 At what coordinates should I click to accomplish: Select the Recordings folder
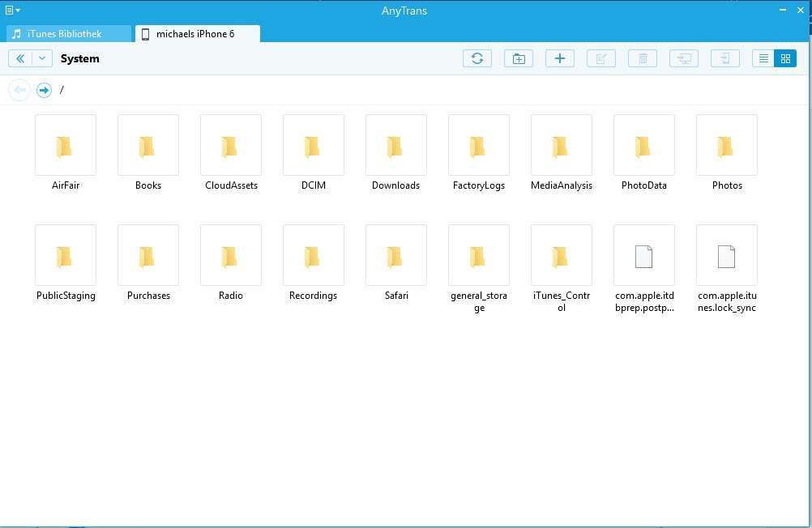[313, 256]
